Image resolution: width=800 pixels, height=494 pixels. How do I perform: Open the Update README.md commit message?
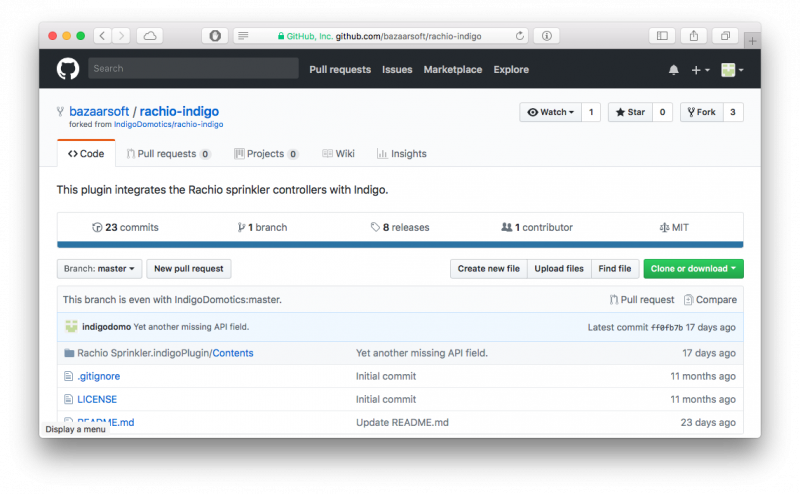[x=402, y=422]
